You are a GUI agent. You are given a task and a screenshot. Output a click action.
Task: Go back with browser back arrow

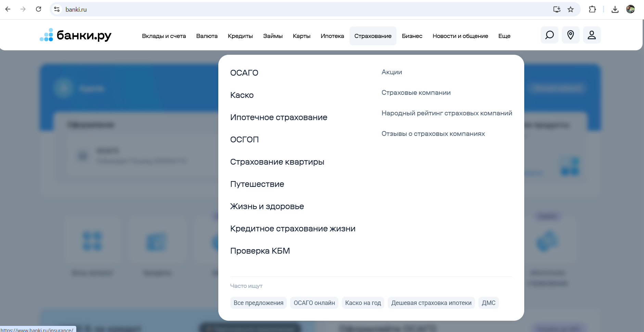(x=8, y=9)
